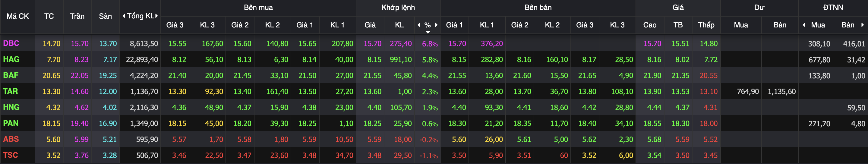The width and height of the screenshot is (868, 164).
Task: Click PAN foreign buy value 271,70
Action: (819, 124)
